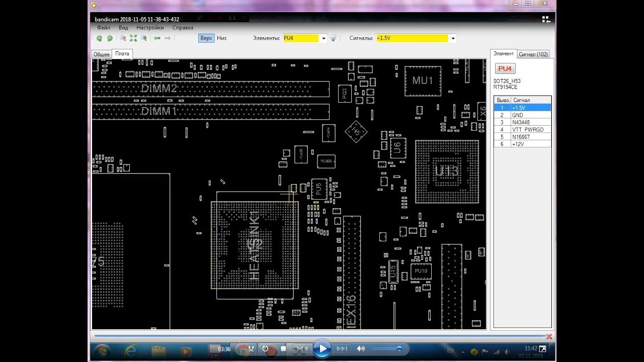Go back with the green left arrow

[157, 38]
